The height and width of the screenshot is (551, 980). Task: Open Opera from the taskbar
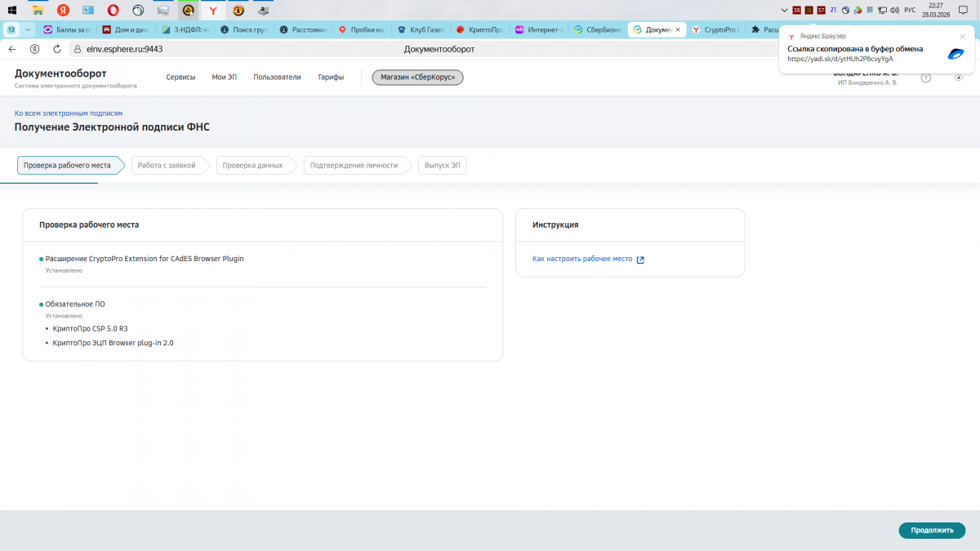click(x=113, y=11)
